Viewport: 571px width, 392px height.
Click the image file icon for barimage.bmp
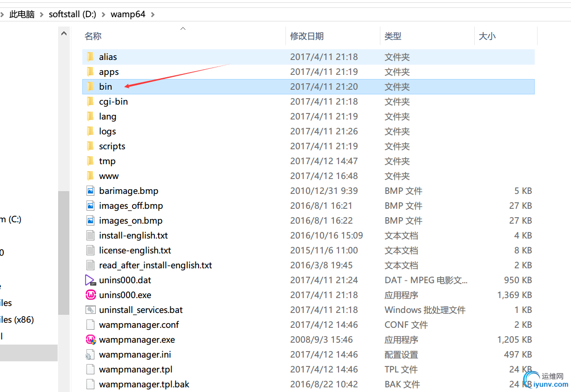90,191
